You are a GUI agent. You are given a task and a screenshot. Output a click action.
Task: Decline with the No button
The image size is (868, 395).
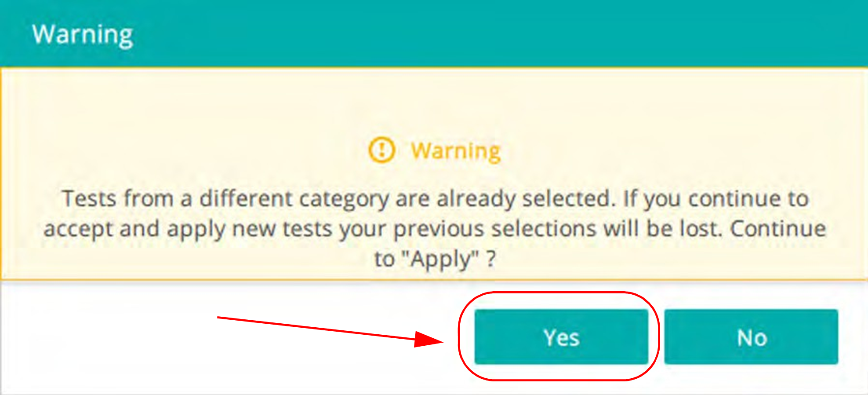(751, 337)
